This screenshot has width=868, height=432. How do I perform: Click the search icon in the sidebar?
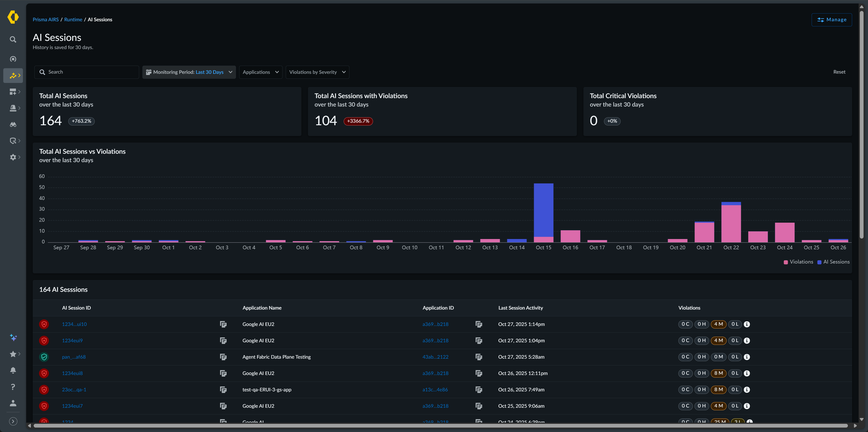pos(13,39)
